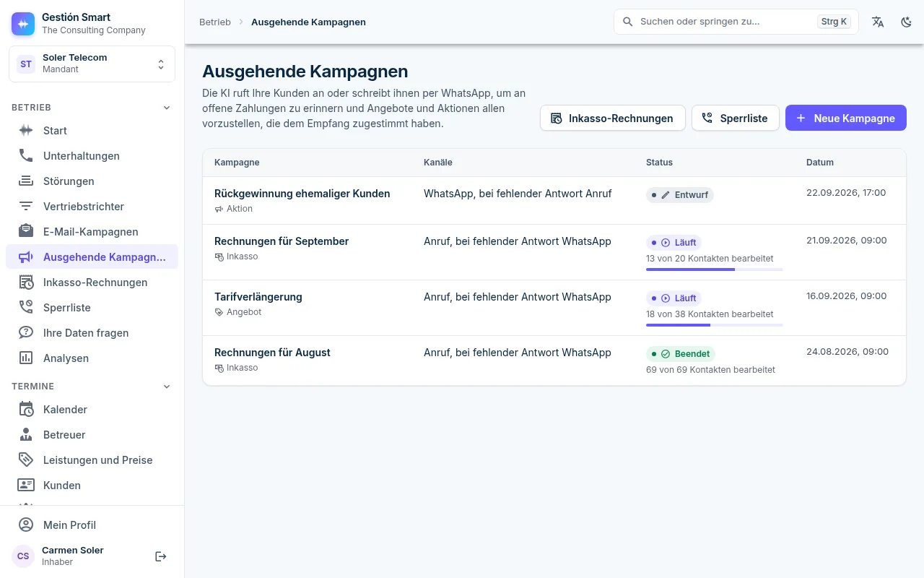Click the Kunden contact card icon
924x578 pixels.
pos(26,486)
